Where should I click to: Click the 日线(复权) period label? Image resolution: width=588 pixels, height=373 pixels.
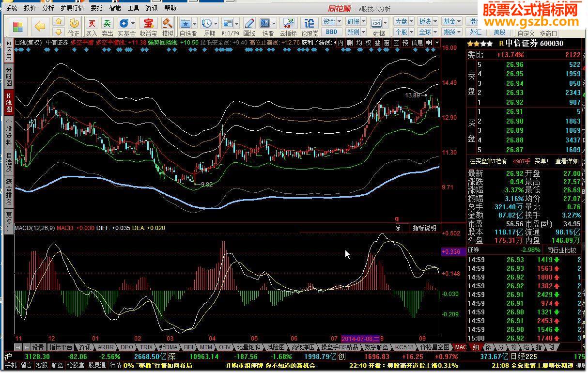click(x=29, y=43)
